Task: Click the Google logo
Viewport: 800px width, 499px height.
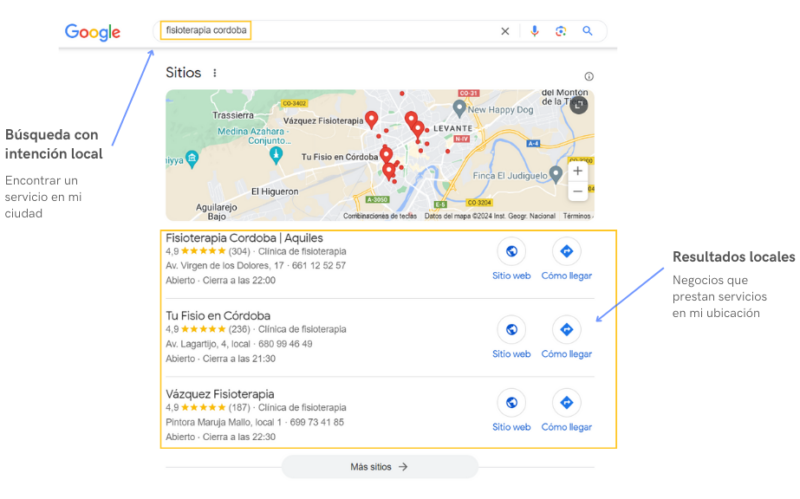Action: coord(92,32)
